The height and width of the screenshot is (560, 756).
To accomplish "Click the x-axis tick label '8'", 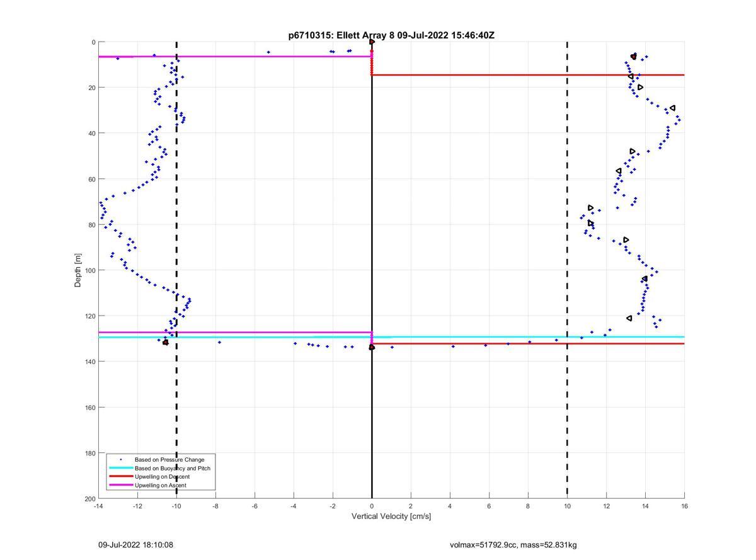I will pyautogui.click(x=528, y=506).
